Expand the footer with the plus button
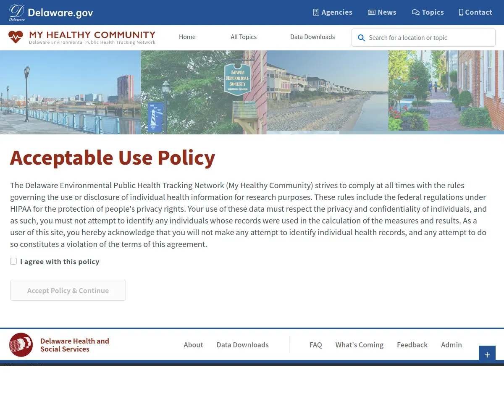504x420 pixels. [x=487, y=354]
